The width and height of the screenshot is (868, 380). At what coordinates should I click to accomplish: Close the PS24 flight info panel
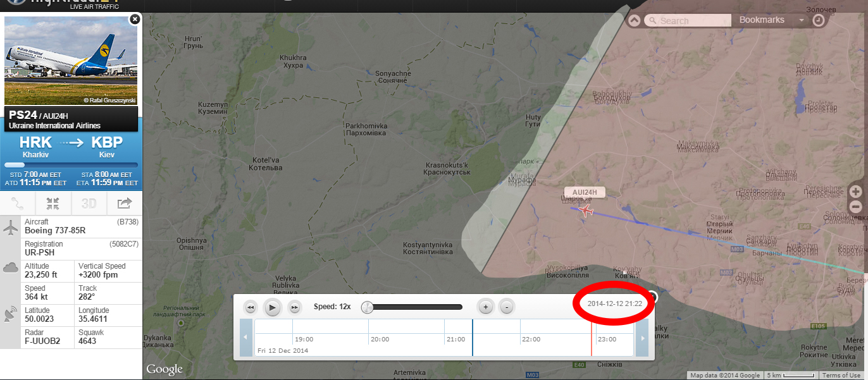tap(134, 20)
